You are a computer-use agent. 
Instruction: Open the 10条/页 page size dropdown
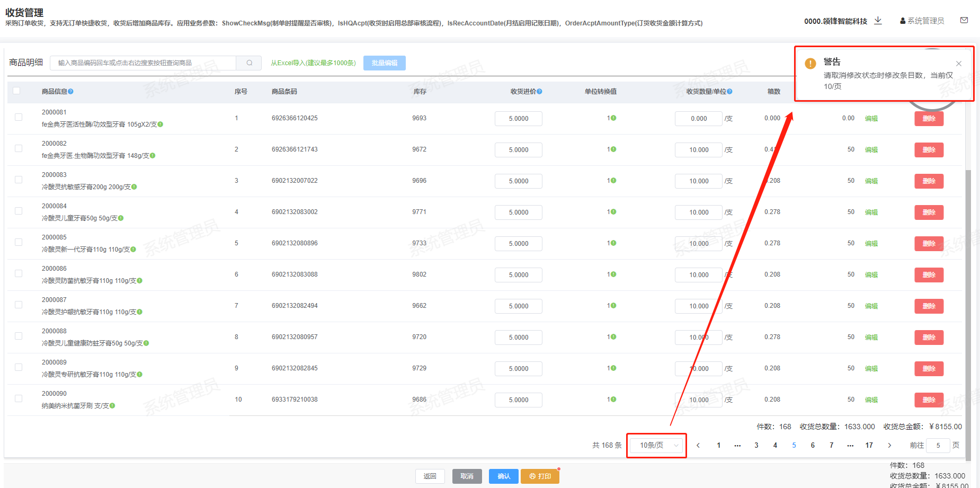pos(657,446)
